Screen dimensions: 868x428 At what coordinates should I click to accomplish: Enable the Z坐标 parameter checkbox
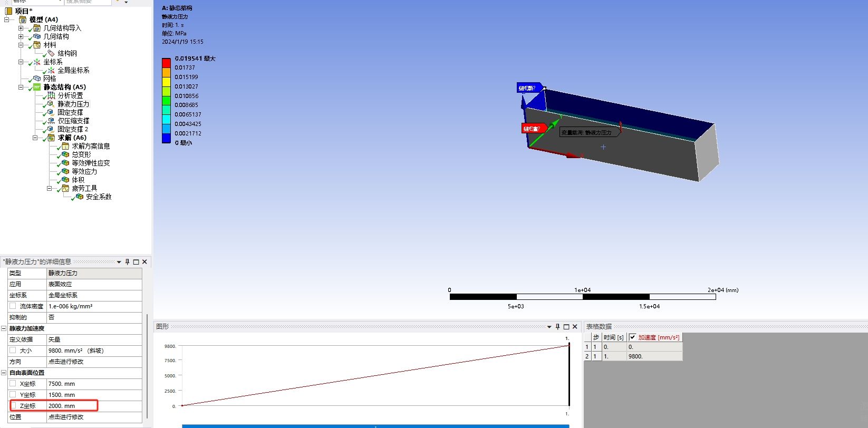(x=13, y=406)
